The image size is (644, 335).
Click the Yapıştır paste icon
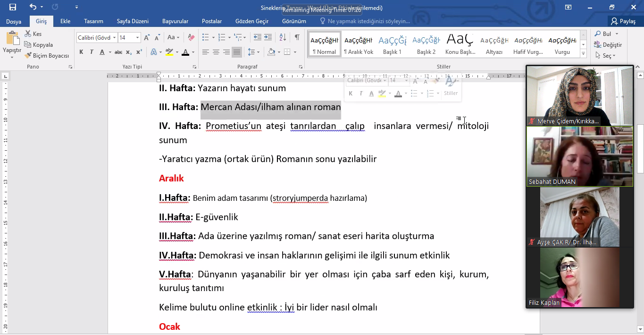pyautogui.click(x=12, y=39)
